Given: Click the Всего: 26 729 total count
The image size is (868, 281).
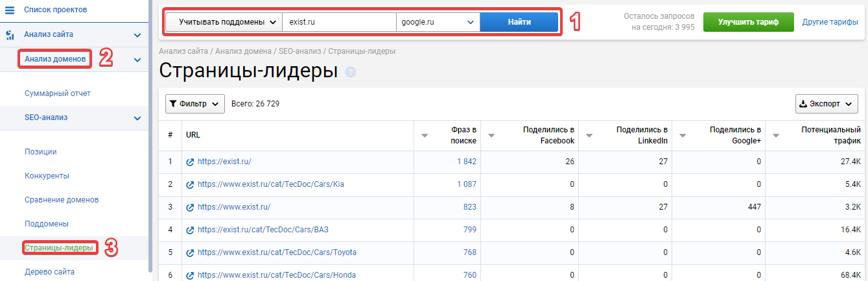Looking at the screenshot, I should click(x=255, y=103).
